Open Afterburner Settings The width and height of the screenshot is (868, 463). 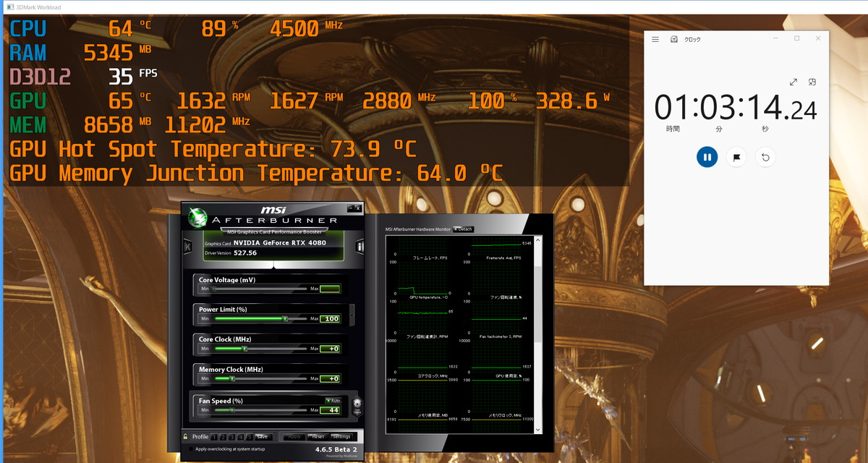341,437
